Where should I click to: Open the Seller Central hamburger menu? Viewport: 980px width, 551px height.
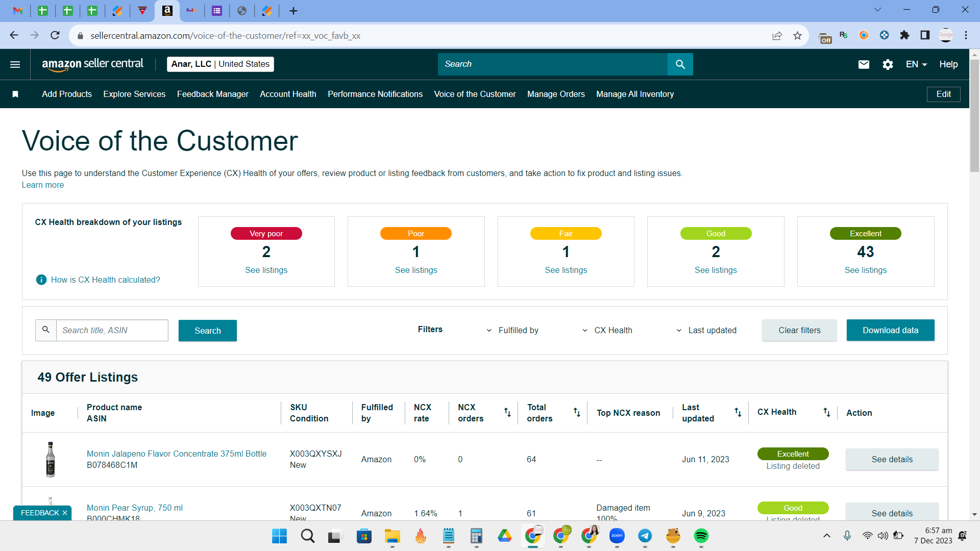pos(15,64)
